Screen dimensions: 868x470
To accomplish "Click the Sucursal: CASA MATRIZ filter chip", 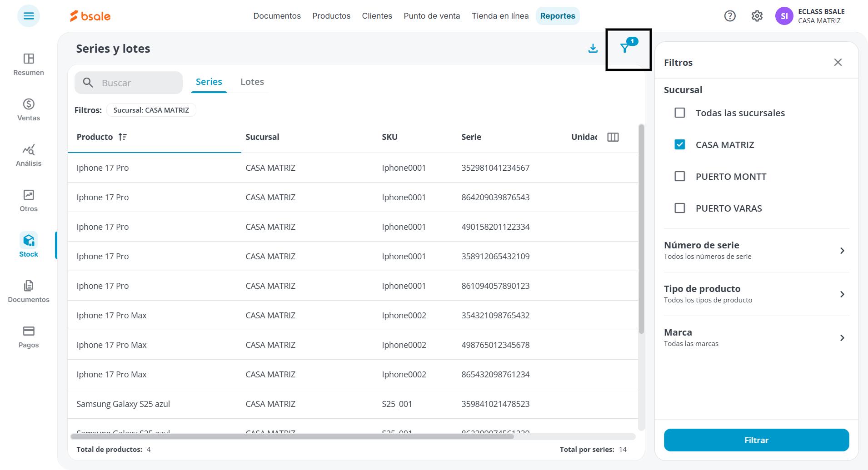I will tap(151, 110).
